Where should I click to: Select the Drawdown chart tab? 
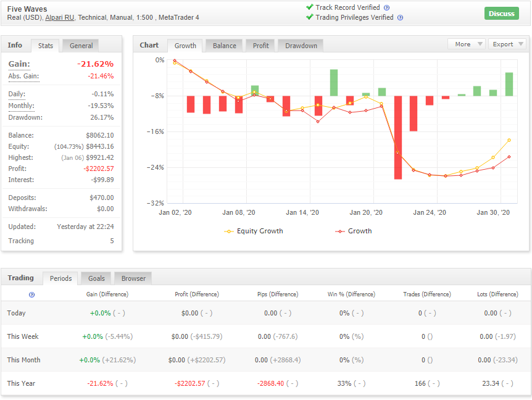pyautogui.click(x=301, y=46)
